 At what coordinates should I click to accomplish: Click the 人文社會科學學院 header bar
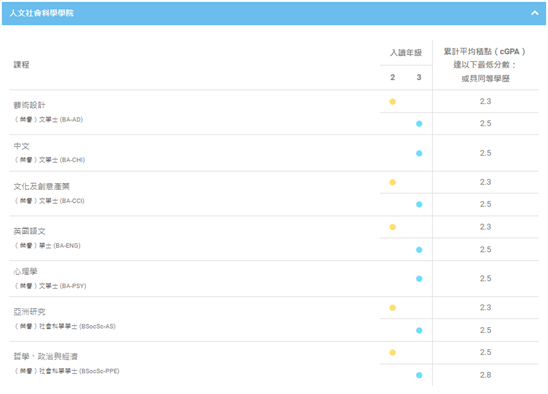coord(274,13)
